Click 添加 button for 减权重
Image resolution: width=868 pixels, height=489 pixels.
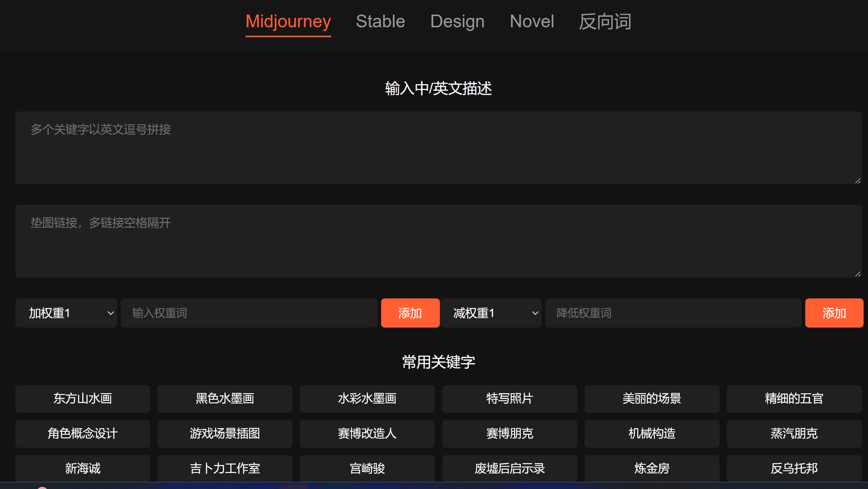[x=833, y=312]
